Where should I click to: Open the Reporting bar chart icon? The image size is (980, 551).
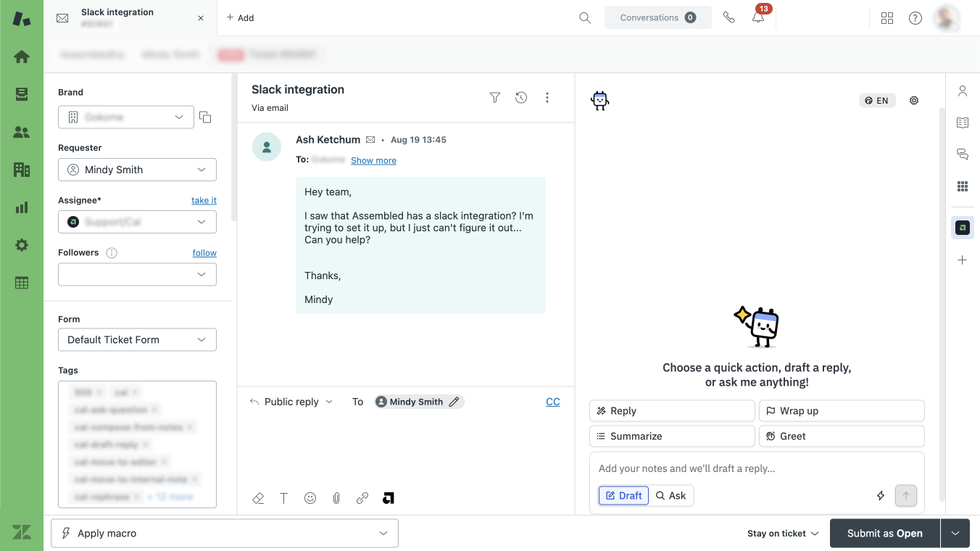tap(22, 207)
